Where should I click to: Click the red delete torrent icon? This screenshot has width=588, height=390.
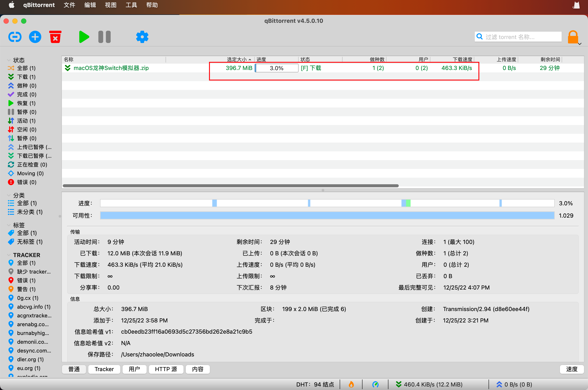click(55, 37)
